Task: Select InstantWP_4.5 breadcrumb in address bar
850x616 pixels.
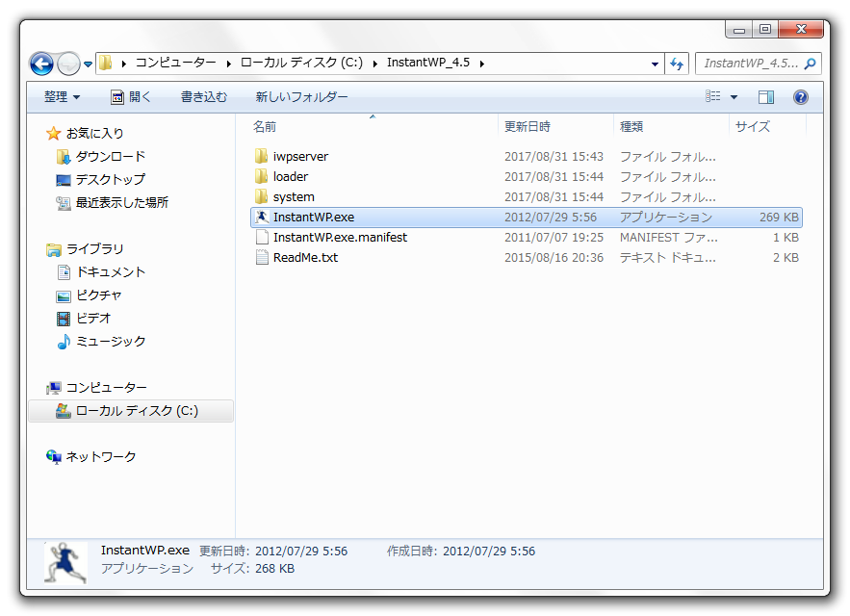Action: coord(428,63)
